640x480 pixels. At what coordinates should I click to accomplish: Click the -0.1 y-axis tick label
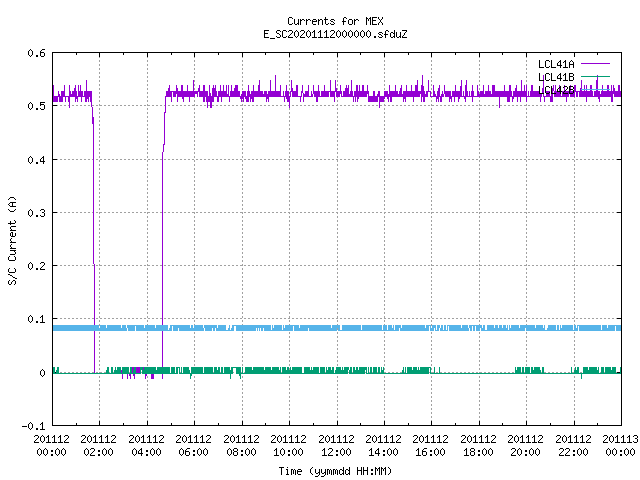pos(33,426)
